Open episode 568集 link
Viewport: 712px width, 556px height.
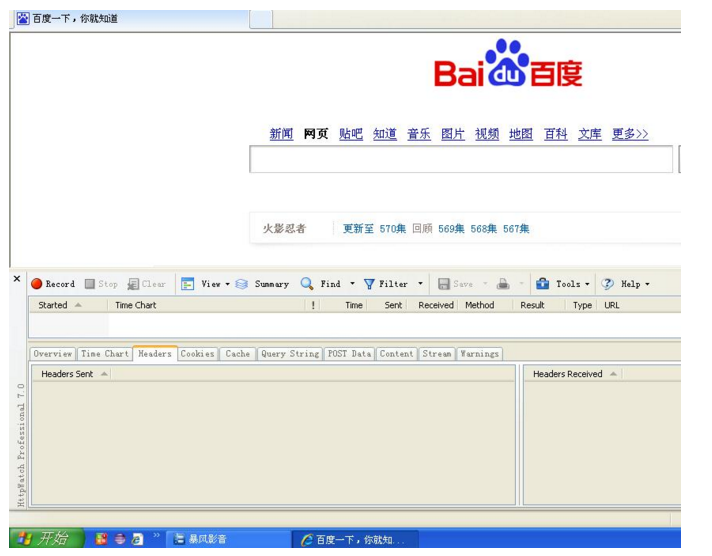[x=484, y=228]
